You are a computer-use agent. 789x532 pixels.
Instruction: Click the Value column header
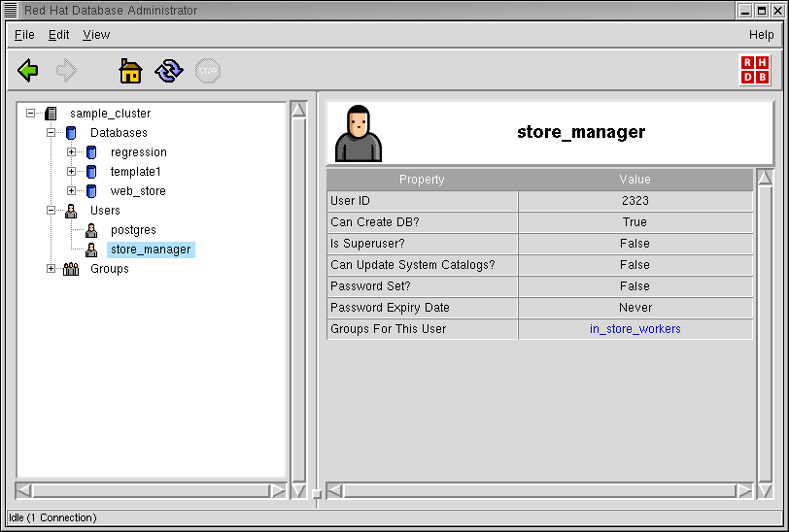pyautogui.click(x=635, y=180)
